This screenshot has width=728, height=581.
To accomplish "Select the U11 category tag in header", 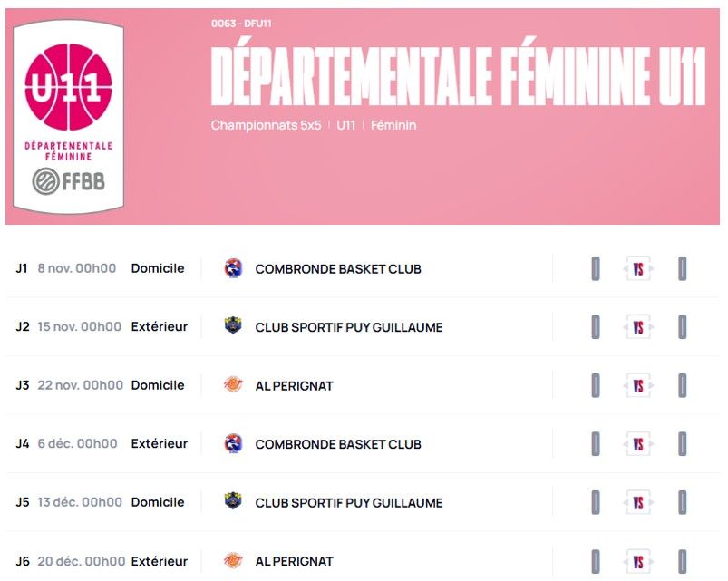I will (345, 125).
